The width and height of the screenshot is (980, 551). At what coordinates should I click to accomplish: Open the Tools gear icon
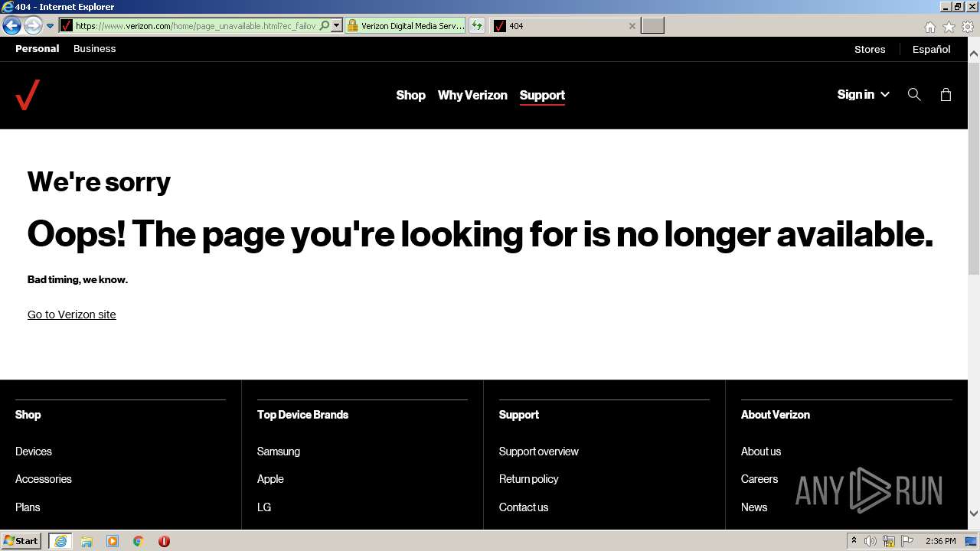pos(968,27)
